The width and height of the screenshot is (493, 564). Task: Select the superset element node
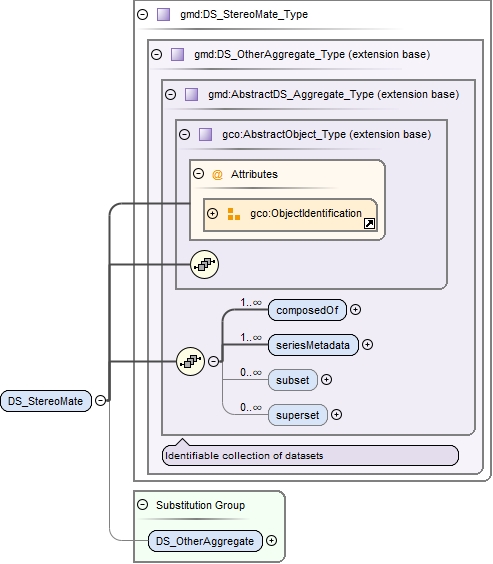click(x=298, y=415)
